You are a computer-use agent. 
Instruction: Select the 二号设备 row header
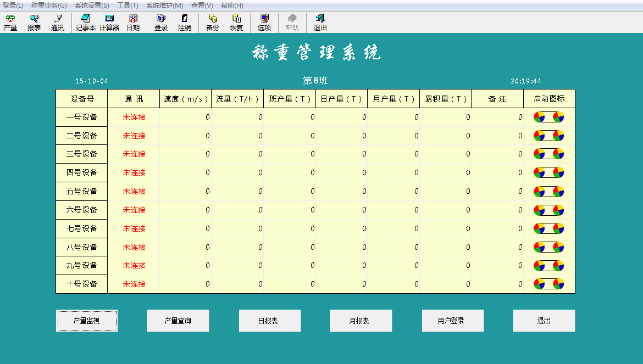(x=81, y=136)
